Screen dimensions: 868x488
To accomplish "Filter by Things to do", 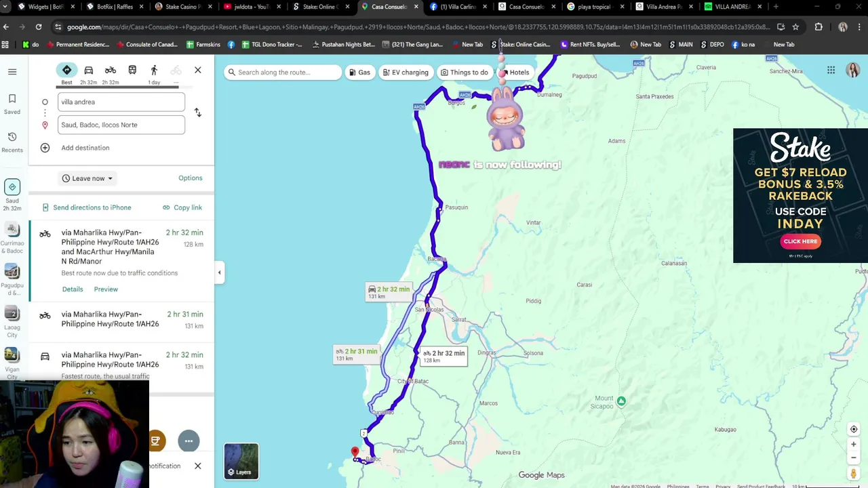I will click(x=464, y=73).
